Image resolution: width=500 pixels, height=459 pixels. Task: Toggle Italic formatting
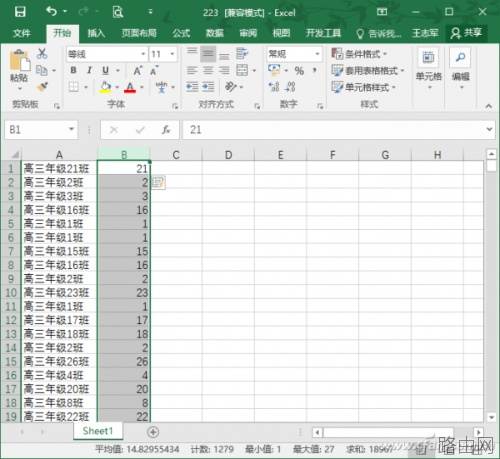pyautogui.click(x=89, y=70)
